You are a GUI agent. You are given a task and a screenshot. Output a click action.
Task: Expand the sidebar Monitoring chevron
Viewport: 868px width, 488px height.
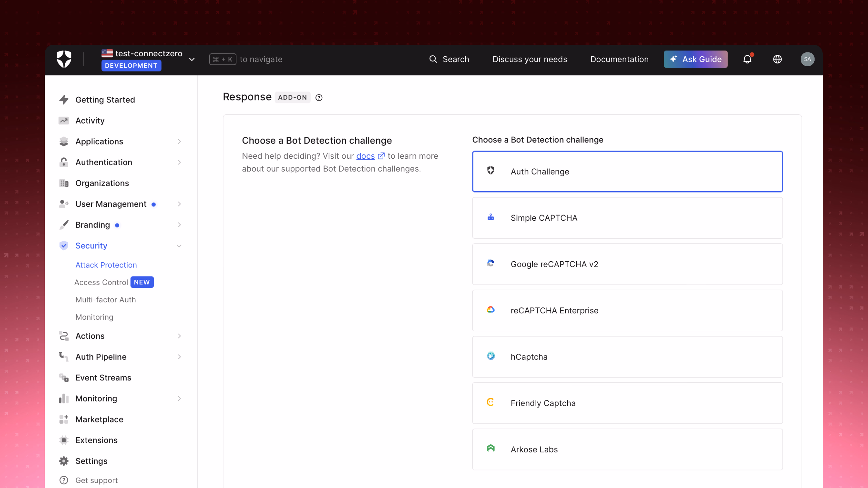point(179,399)
